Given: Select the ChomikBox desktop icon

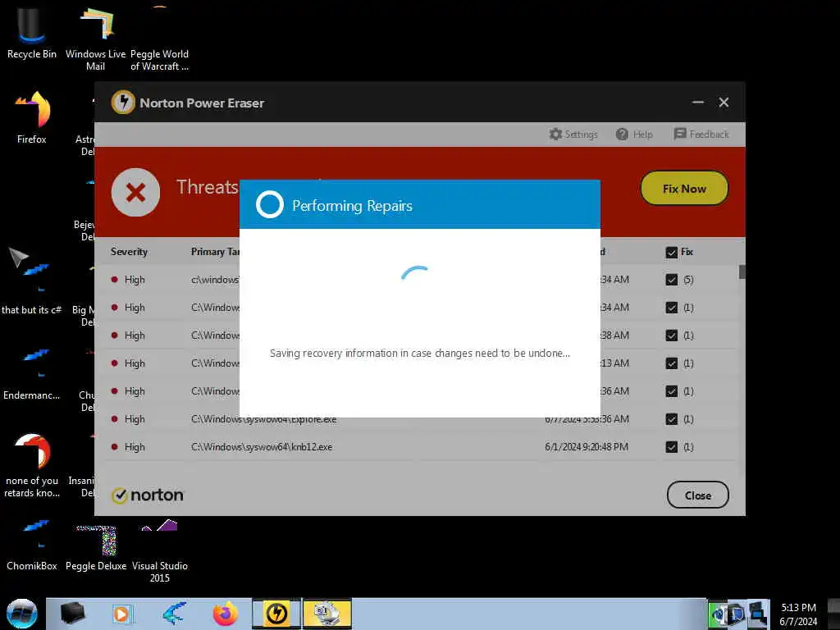Looking at the screenshot, I should pos(32,545).
